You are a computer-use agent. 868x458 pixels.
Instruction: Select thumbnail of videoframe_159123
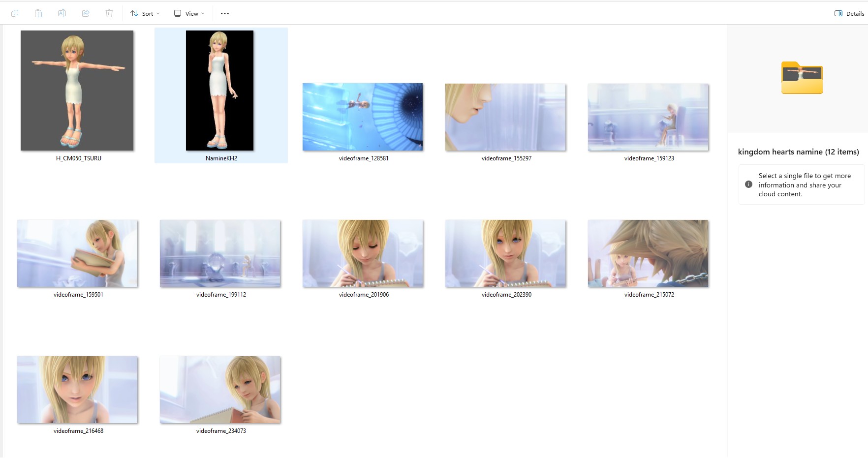pos(648,117)
